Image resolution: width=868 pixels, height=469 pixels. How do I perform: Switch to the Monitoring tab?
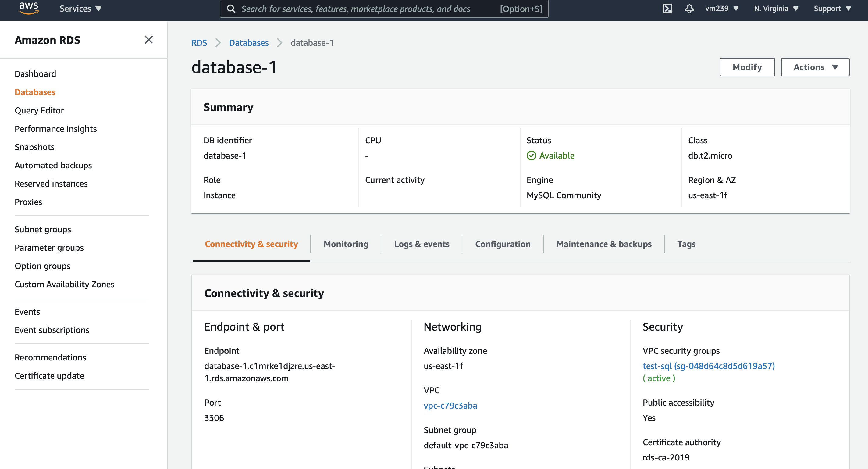pos(346,244)
